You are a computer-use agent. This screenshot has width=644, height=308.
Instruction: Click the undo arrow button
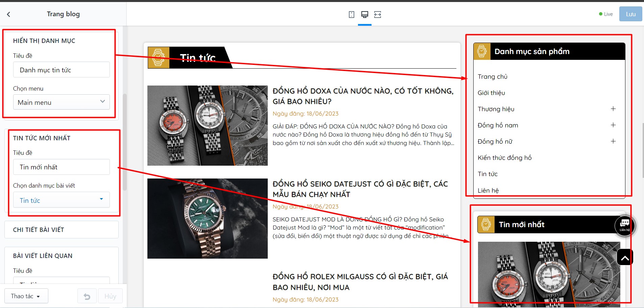(87, 296)
